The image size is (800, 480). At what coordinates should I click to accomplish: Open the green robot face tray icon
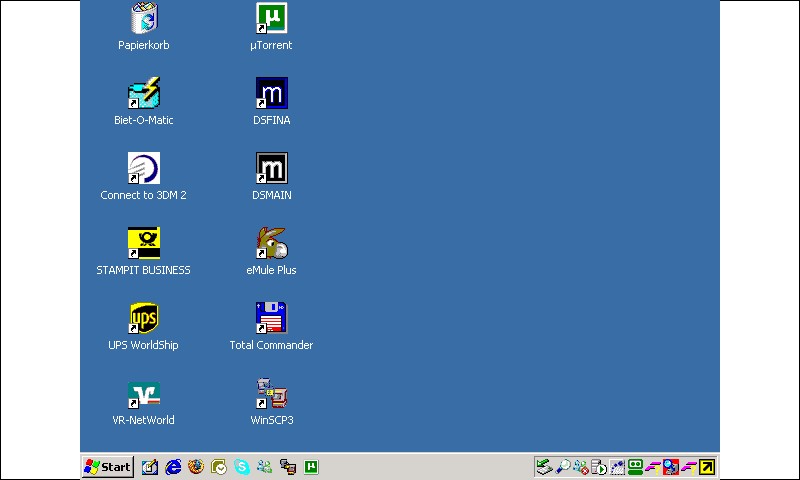point(635,467)
